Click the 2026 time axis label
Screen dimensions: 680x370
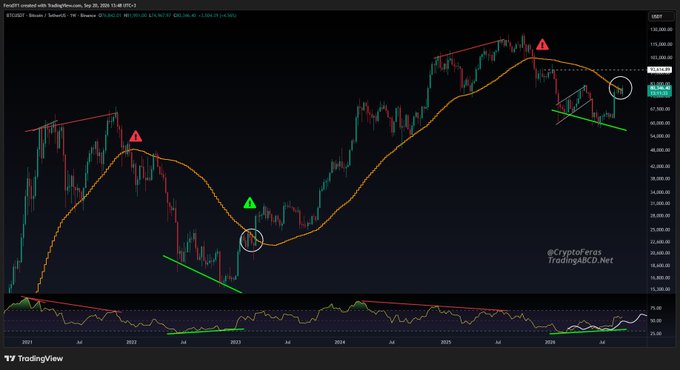pos(550,342)
